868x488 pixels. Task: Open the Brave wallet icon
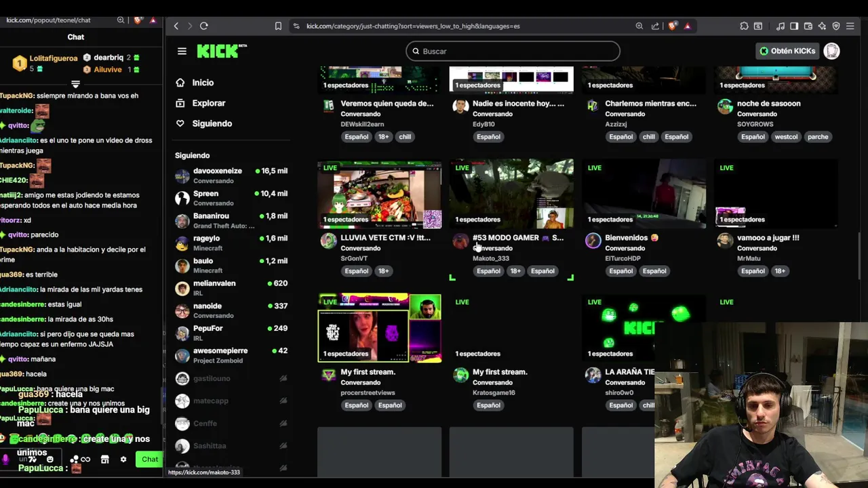coord(808,26)
